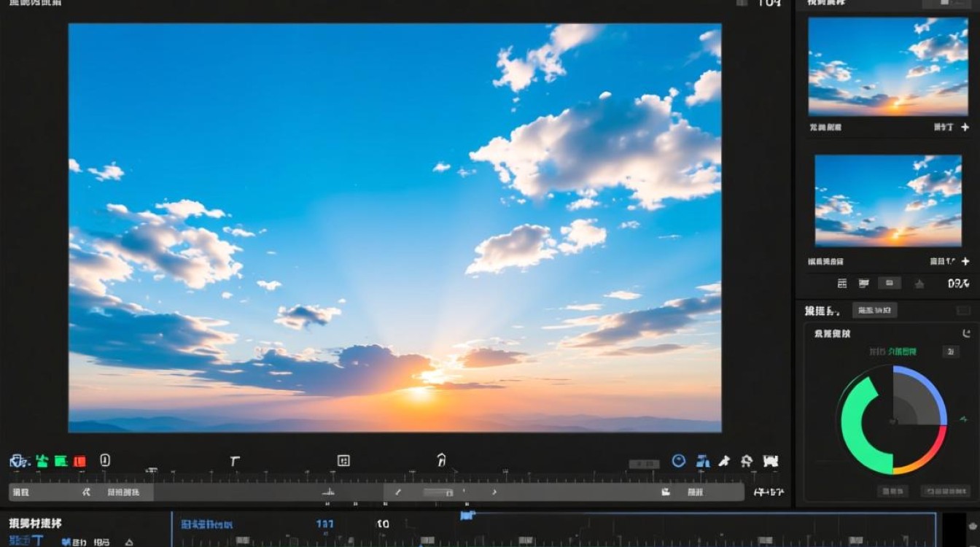
Task: Click the blue playhead marker on the timeline
Action: 467,516
